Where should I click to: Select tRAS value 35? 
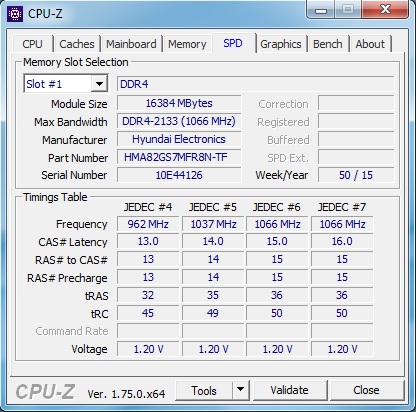point(213,295)
